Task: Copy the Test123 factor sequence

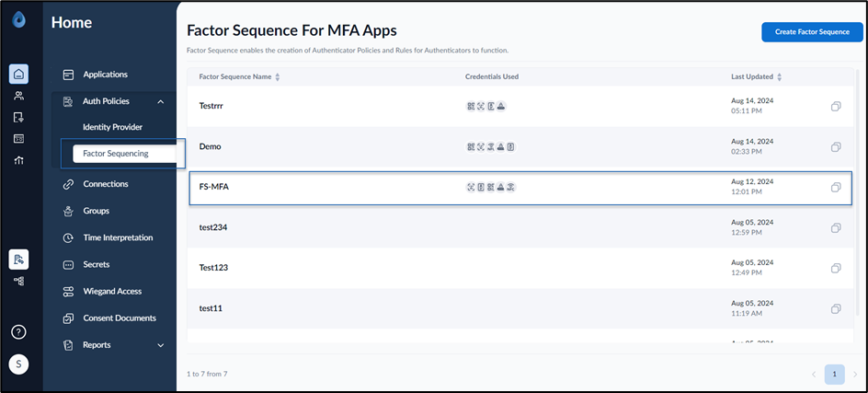Action: click(x=836, y=268)
